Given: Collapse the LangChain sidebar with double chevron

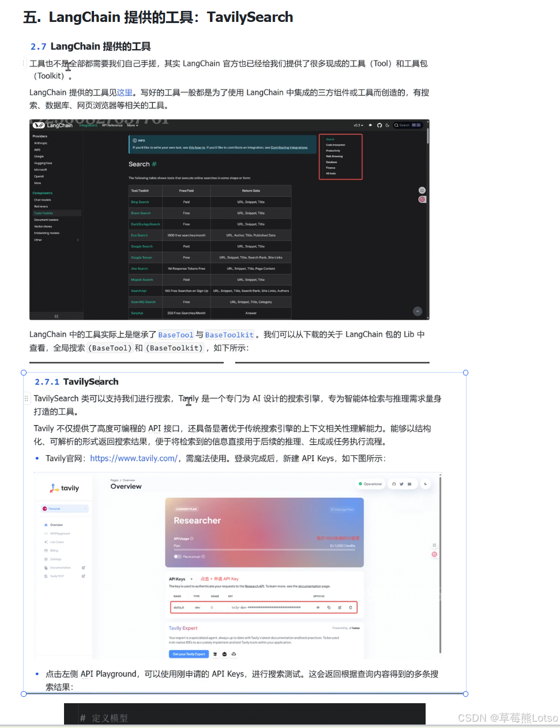Looking at the screenshot, I should click(x=56, y=316).
